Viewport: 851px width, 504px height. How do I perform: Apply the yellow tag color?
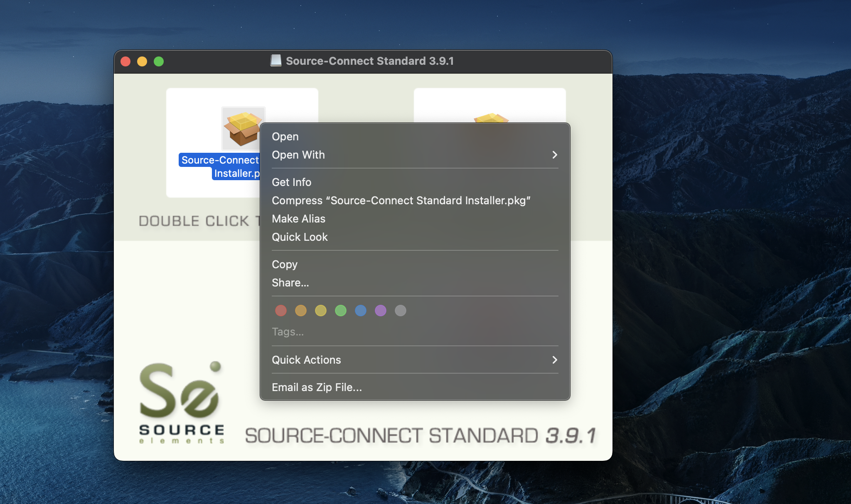(x=321, y=311)
